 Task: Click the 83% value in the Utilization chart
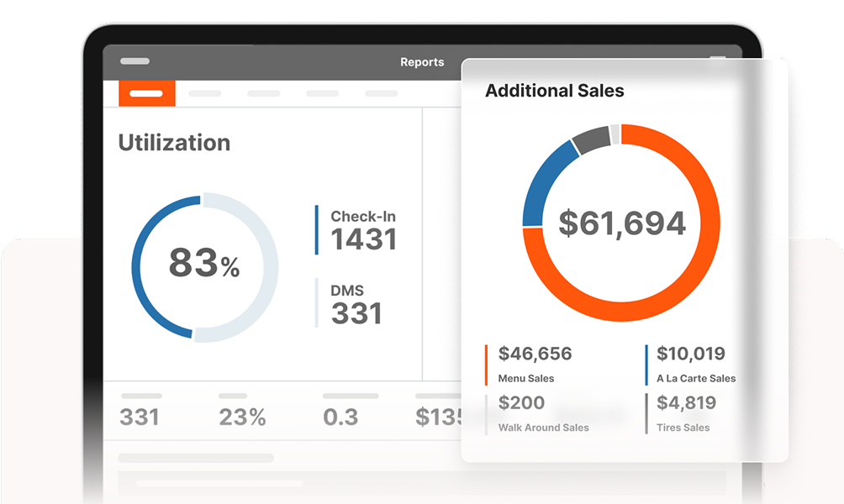204,264
